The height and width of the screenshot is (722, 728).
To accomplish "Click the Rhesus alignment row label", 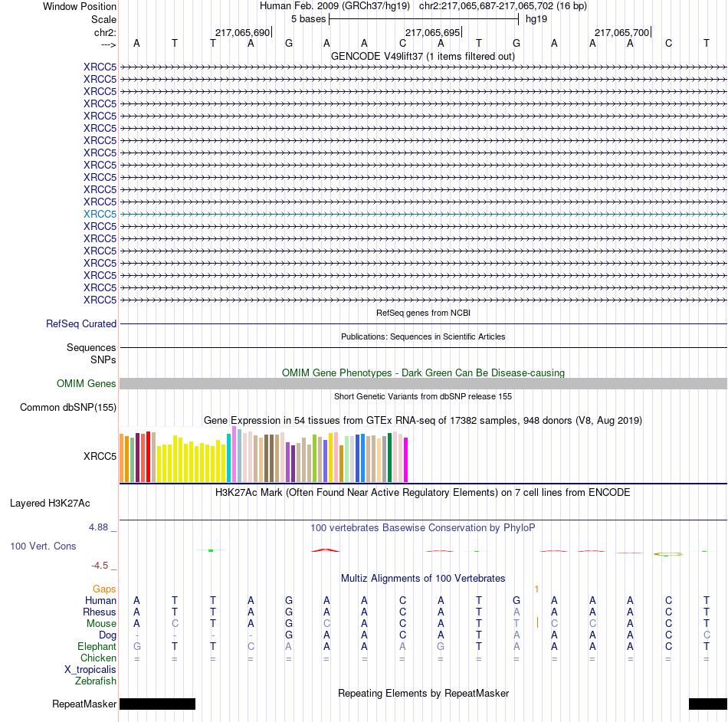I will (100, 612).
